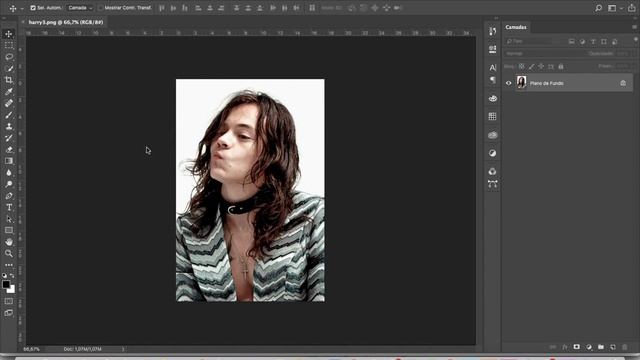
Task: Lock image pixels with the brush icon
Action: (x=531, y=66)
